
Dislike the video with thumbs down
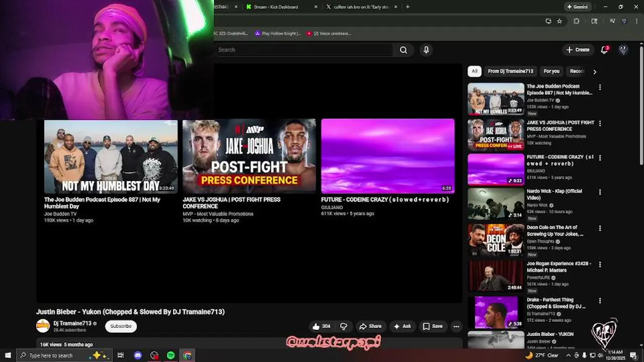coord(344,326)
